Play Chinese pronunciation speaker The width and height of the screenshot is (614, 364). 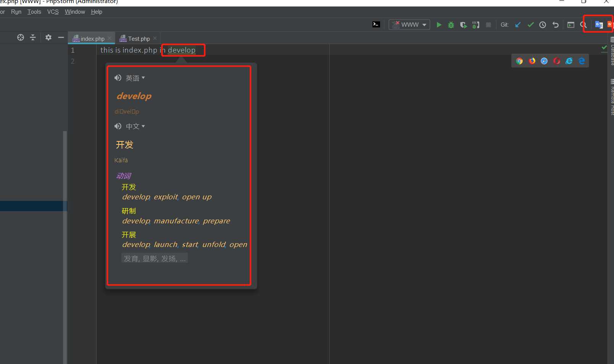pyautogui.click(x=118, y=126)
